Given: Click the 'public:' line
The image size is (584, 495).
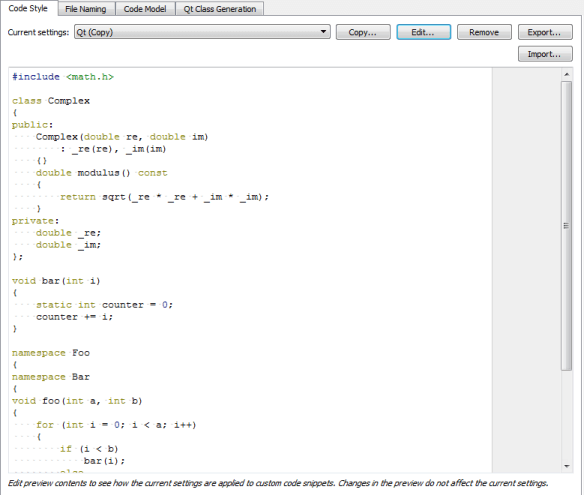Looking at the screenshot, I should click(32, 125).
